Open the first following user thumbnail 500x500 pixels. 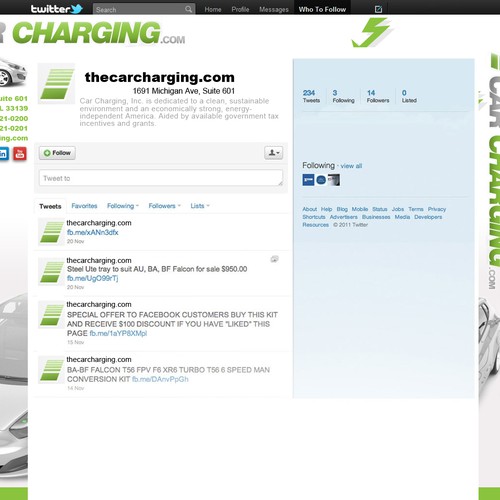tap(308, 180)
